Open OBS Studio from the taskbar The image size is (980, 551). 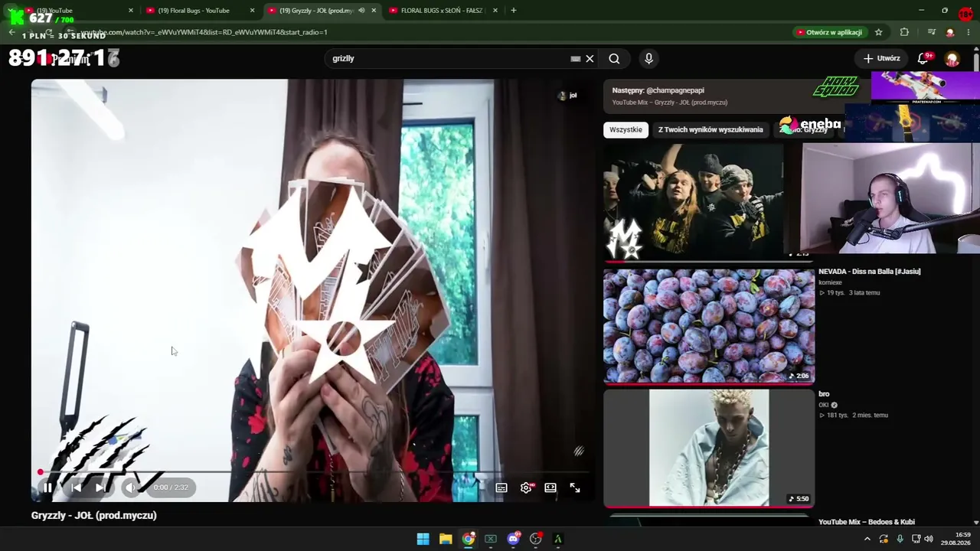pos(536,539)
